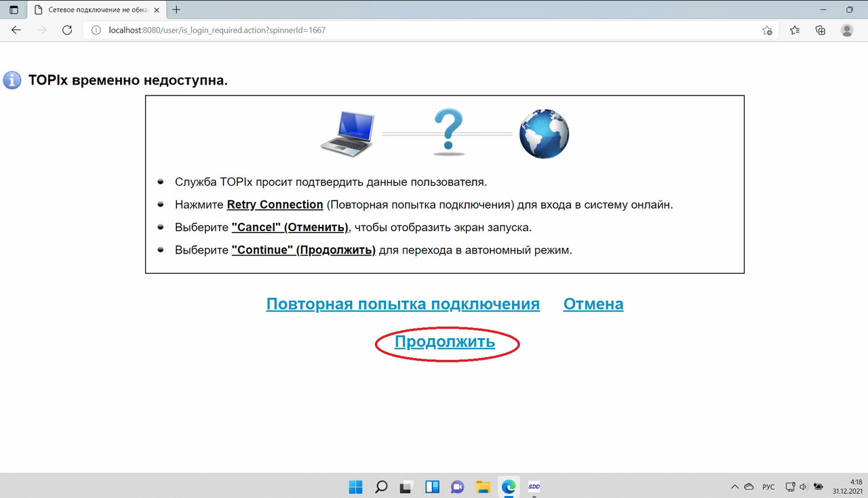Open the Collections icon
The width and height of the screenshot is (868, 498).
pos(821,30)
